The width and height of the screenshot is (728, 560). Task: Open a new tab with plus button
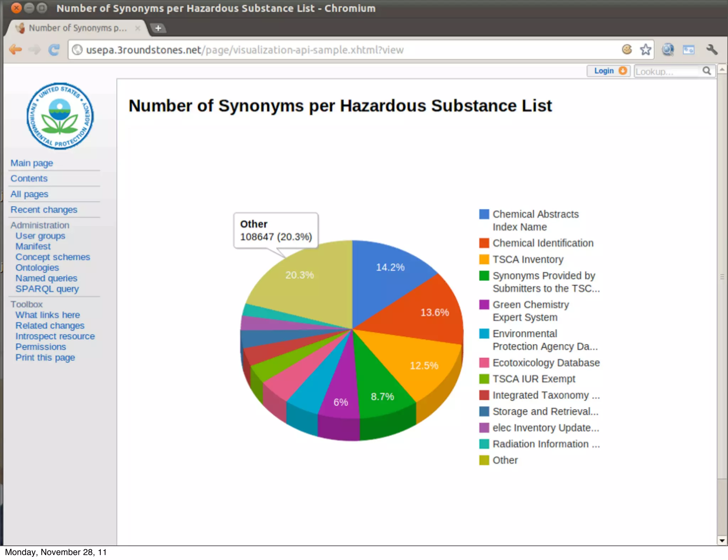coord(158,28)
